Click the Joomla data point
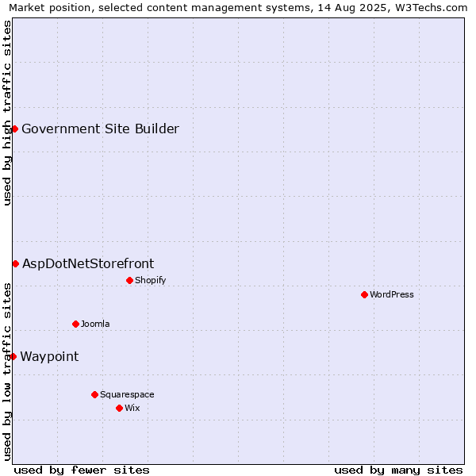The width and height of the screenshot is (476, 476). click(x=75, y=324)
